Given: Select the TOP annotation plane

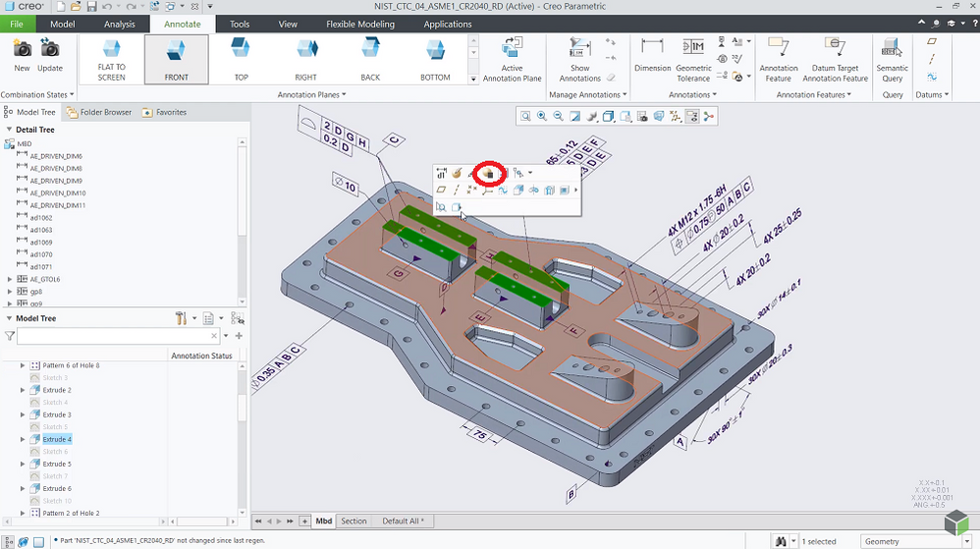Looking at the screenshot, I should tap(242, 59).
